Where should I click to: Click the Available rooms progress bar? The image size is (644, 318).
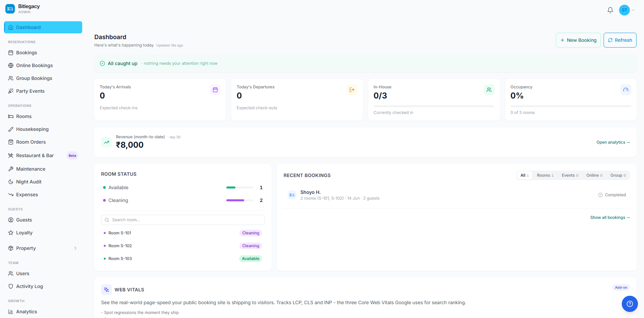[240, 187]
